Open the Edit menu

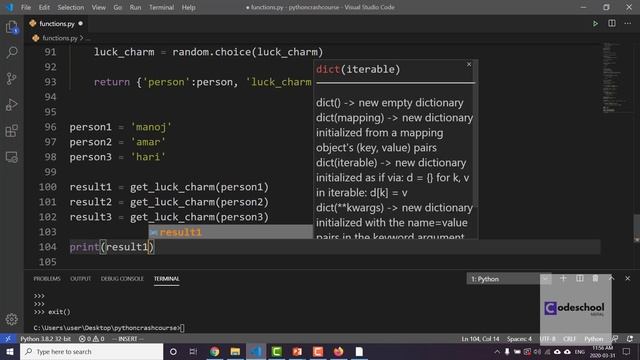click(x=44, y=7)
